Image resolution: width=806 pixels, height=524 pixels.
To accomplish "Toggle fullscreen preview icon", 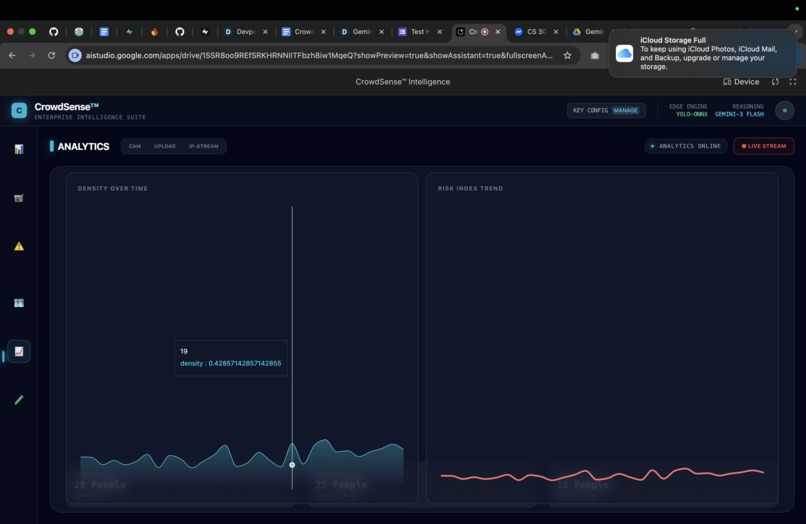I will [793, 82].
